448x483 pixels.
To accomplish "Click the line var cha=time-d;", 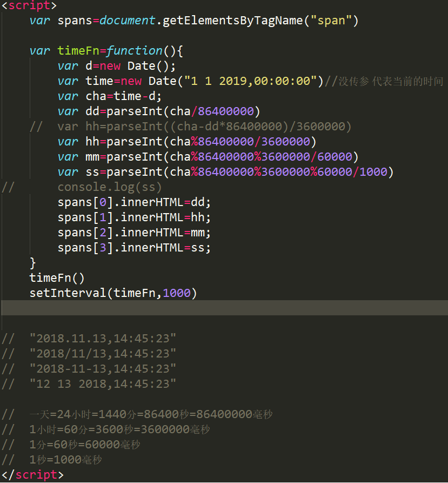I will point(110,96).
